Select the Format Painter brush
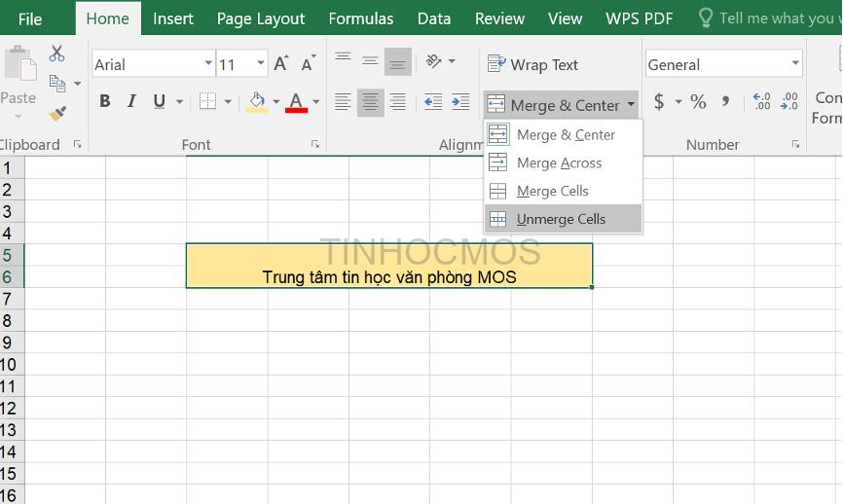This screenshot has width=843, height=504. (57, 113)
